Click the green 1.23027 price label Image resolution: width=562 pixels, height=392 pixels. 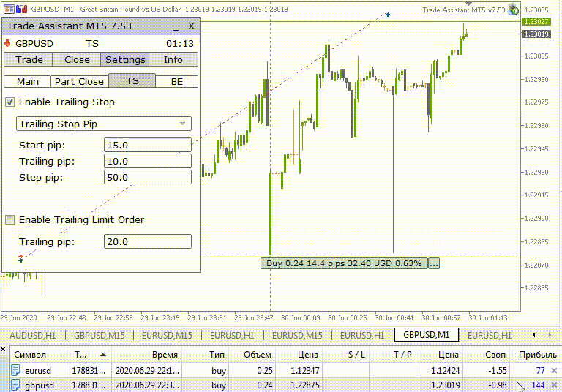(536, 21)
